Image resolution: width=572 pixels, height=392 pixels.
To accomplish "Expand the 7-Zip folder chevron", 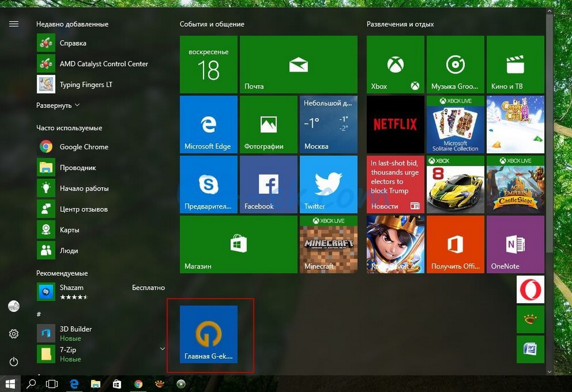I will (x=162, y=349).
